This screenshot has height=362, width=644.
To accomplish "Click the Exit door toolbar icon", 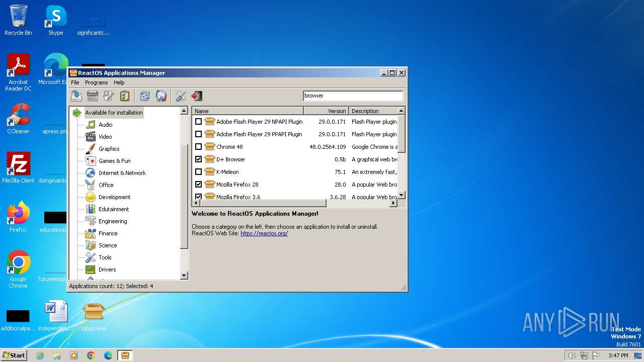I will [197, 96].
